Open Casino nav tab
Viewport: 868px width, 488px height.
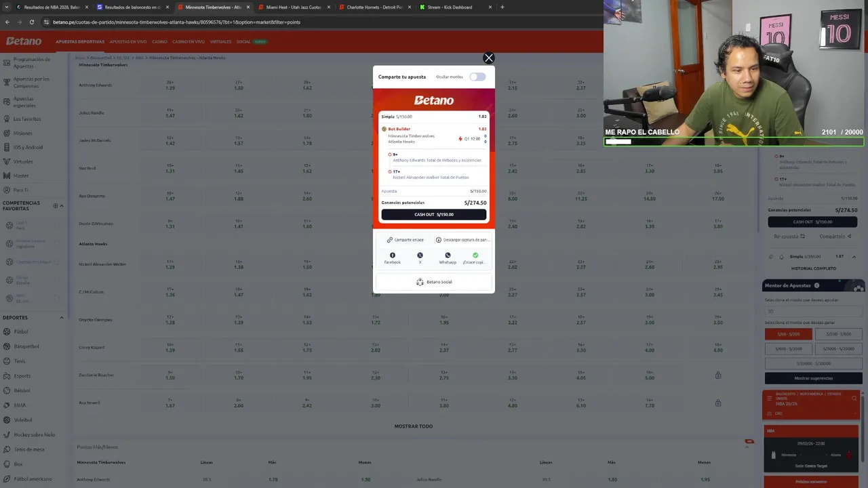(x=159, y=41)
